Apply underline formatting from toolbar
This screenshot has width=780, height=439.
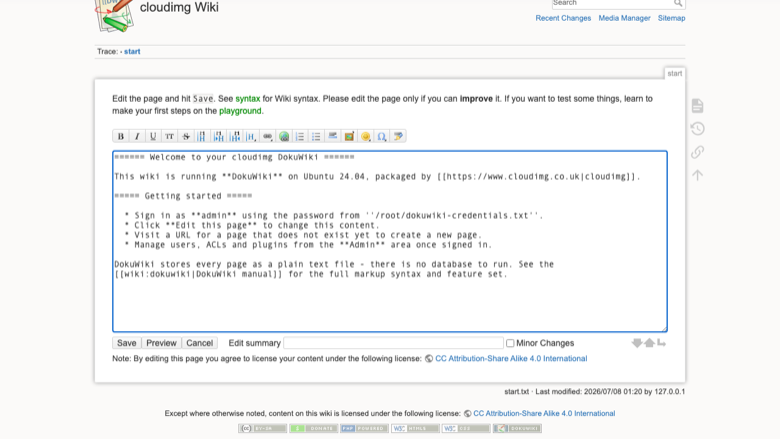coord(153,136)
